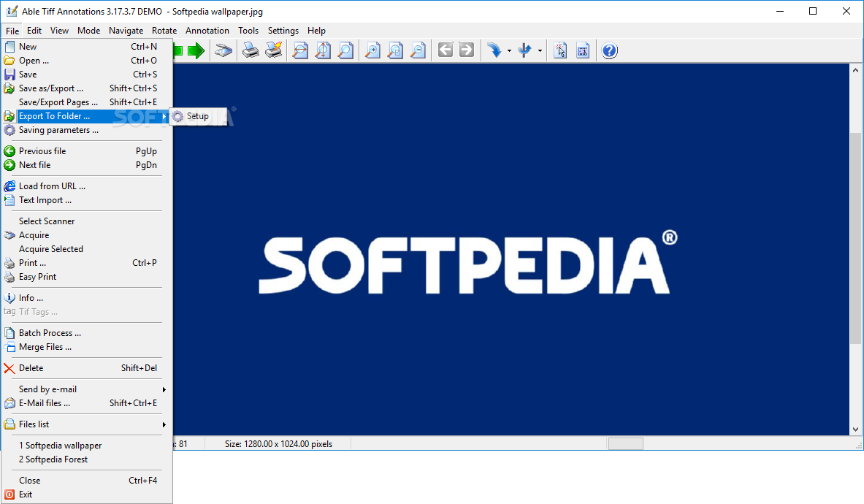
Task: Open dropdown arrow next to rotate icon
Action: pos(509,50)
